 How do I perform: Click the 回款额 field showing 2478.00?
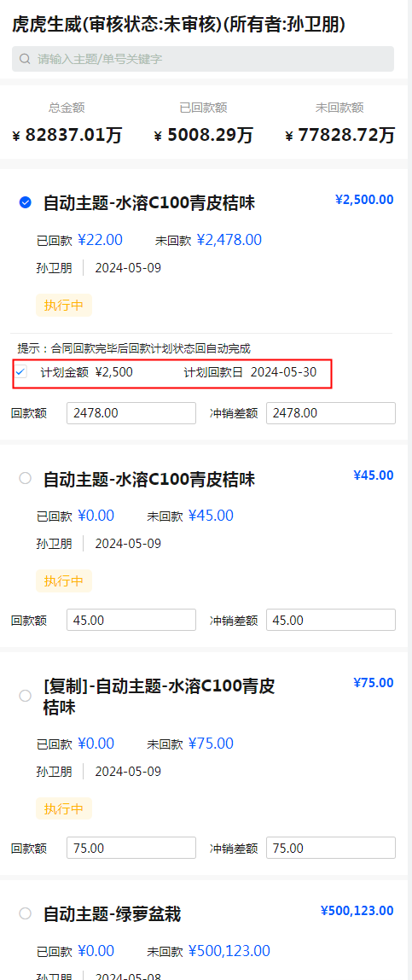131,413
